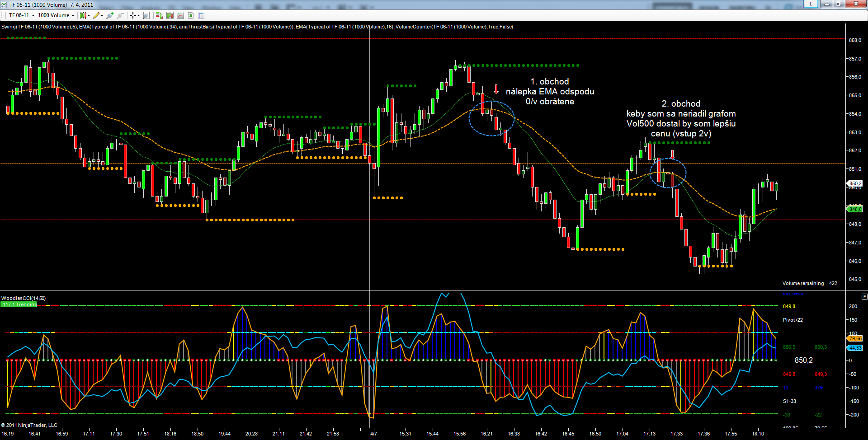This screenshot has height=440, width=868.
Task: Toggle the L link button in title bar
Action: pyautogui.click(x=811, y=4)
